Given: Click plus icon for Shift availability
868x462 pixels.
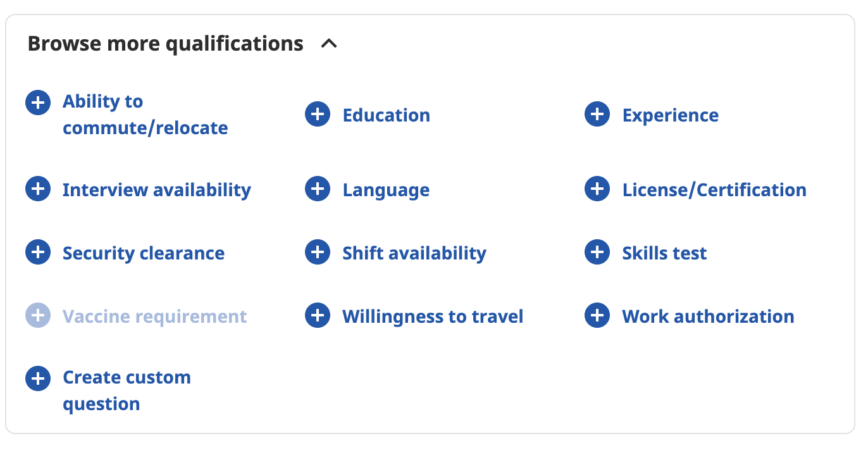Looking at the screenshot, I should [318, 253].
